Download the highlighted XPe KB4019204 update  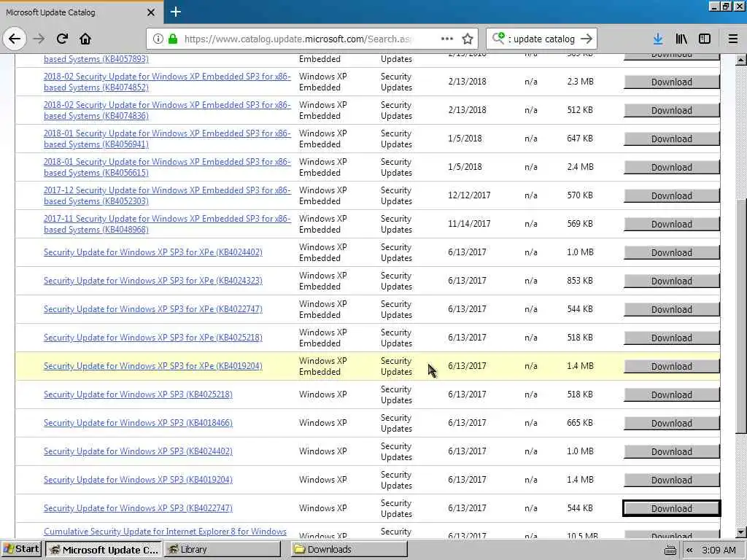click(671, 366)
